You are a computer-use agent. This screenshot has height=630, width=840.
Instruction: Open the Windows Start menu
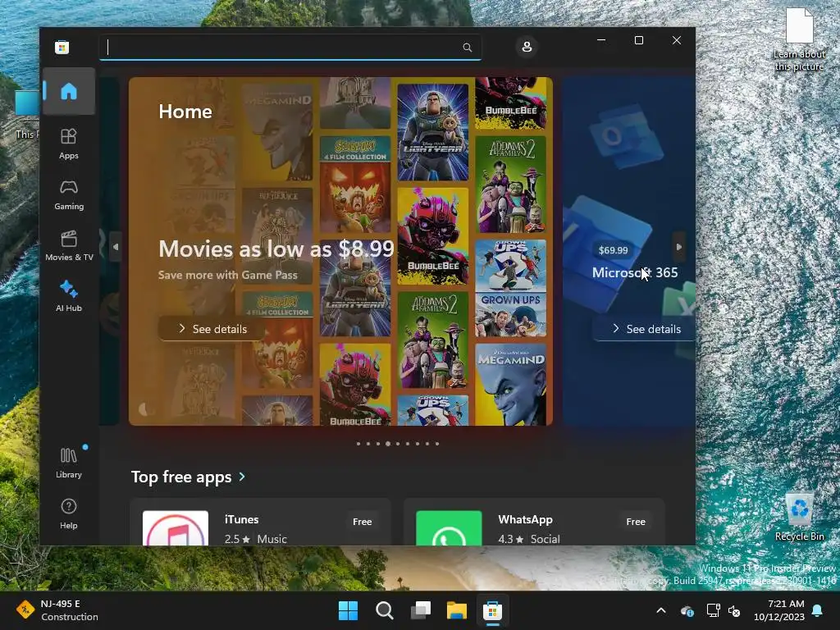(x=348, y=610)
